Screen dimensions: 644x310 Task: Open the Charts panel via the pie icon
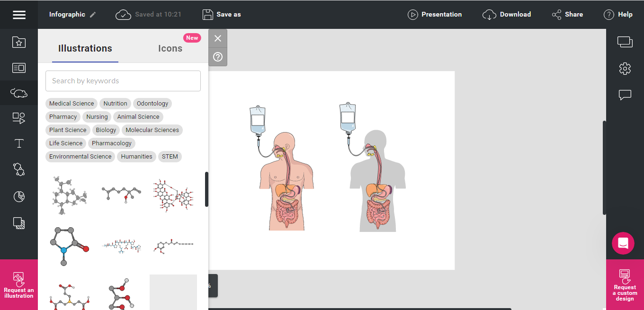19,196
